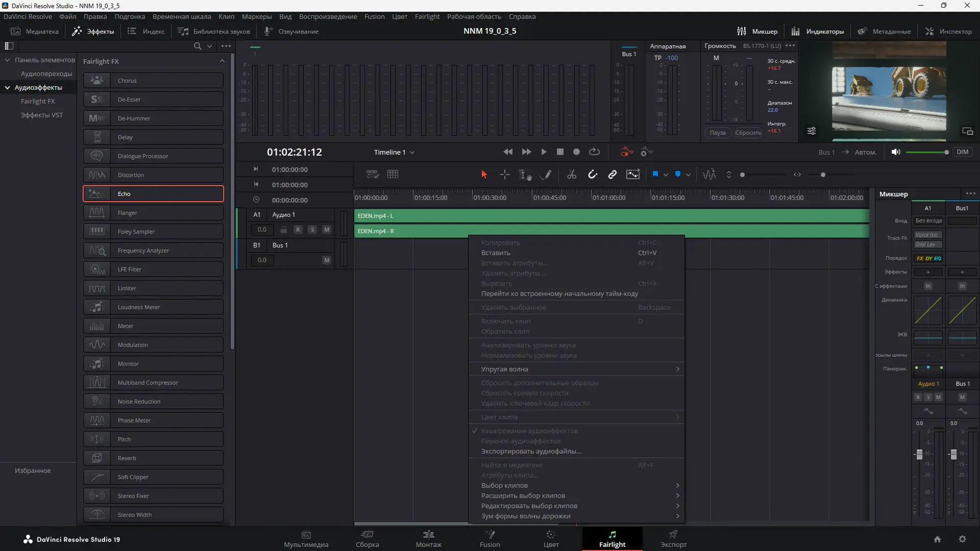The height and width of the screenshot is (551, 980).
Task: Mute the Аудио 1 track header
Action: [x=327, y=230]
